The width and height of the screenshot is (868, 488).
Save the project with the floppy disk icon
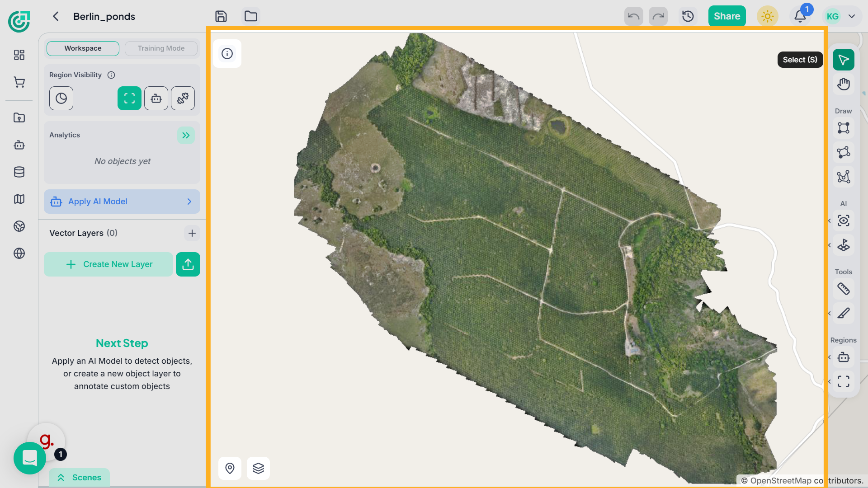point(221,16)
